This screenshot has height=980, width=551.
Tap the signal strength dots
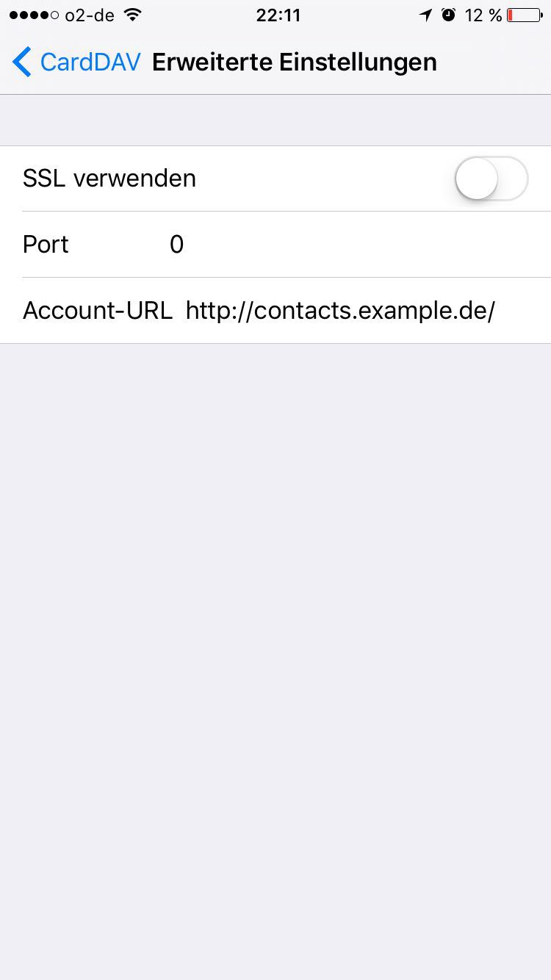pos(33,15)
